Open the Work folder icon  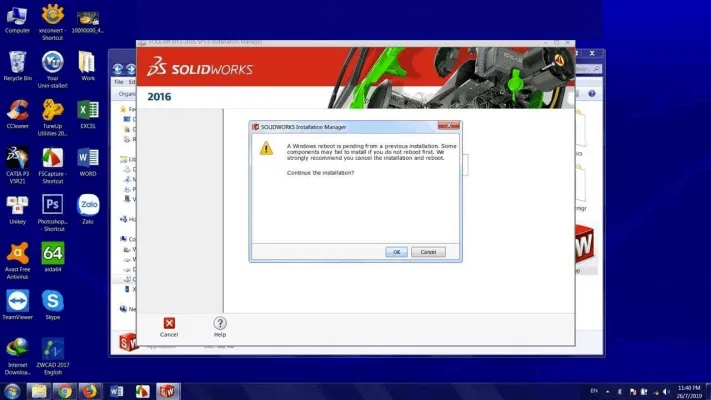pyautogui.click(x=88, y=66)
